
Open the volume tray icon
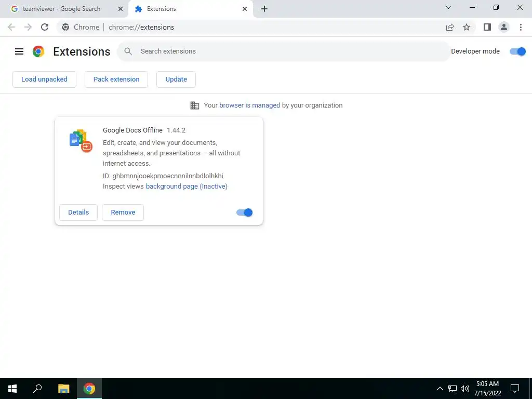465,389
